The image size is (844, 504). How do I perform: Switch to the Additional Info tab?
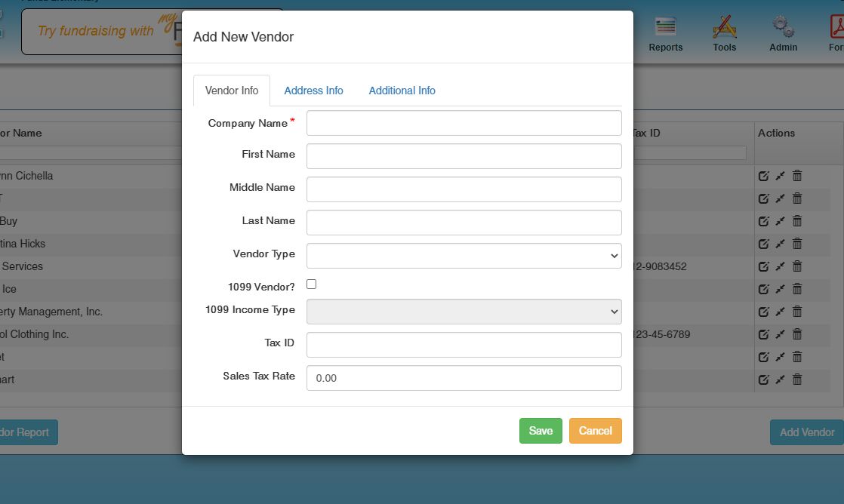pyautogui.click(x=402, y=91)
